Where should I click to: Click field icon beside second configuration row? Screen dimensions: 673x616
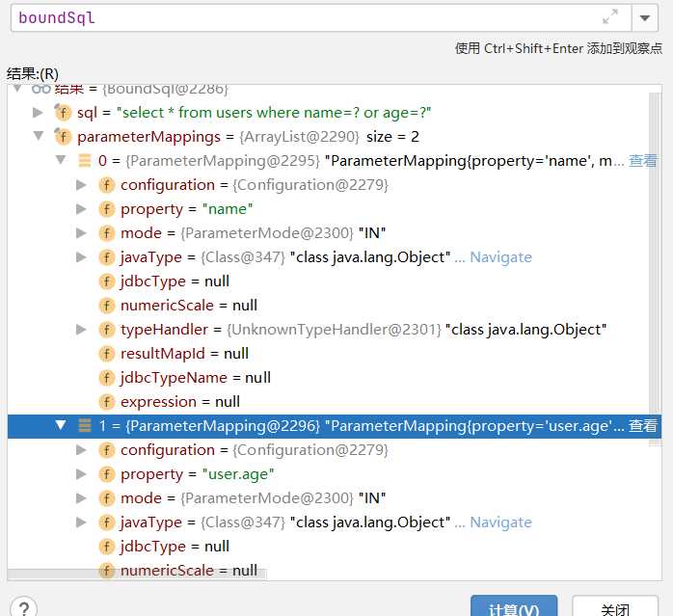click(x=106, y=450)
